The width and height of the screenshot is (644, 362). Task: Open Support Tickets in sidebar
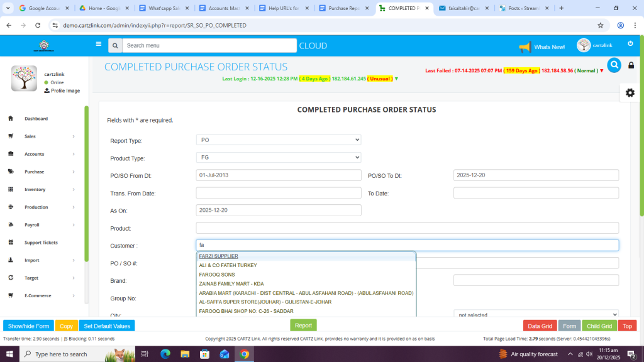(41, 243)
